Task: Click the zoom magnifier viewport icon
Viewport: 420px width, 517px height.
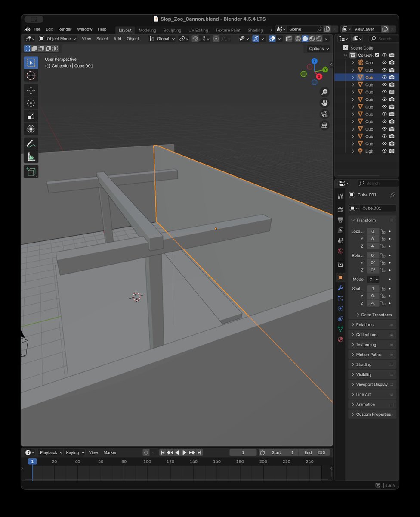Action: tap(325, 92)
